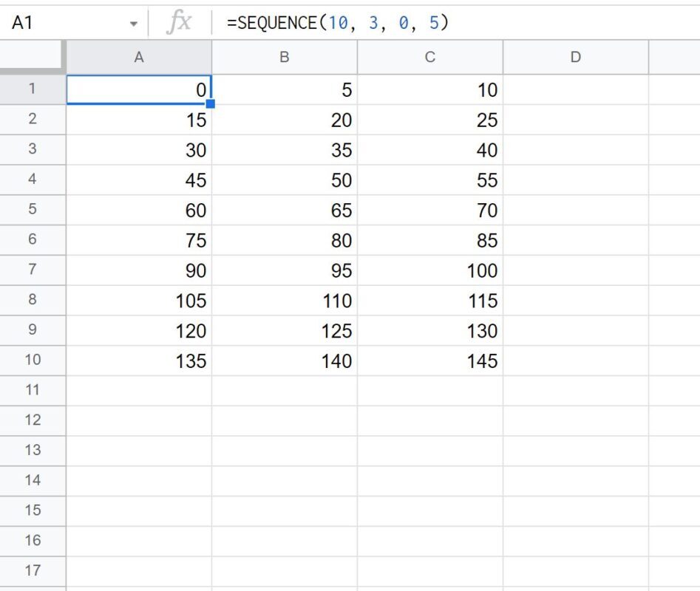The height and width of the screenshot is (591, 700).
Task: Click the select-all corner above row 1
Action: pyautogui.click(x=30, y=57)
